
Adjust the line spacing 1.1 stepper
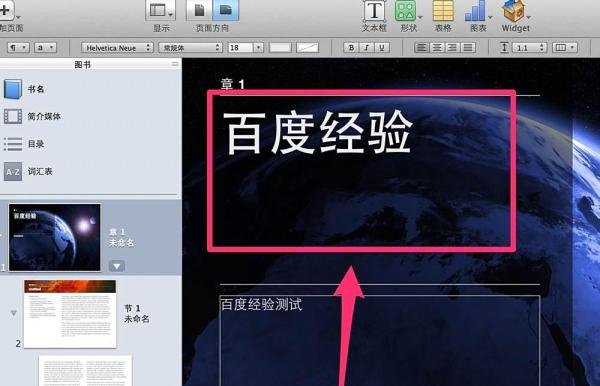[x=541, y=48]
